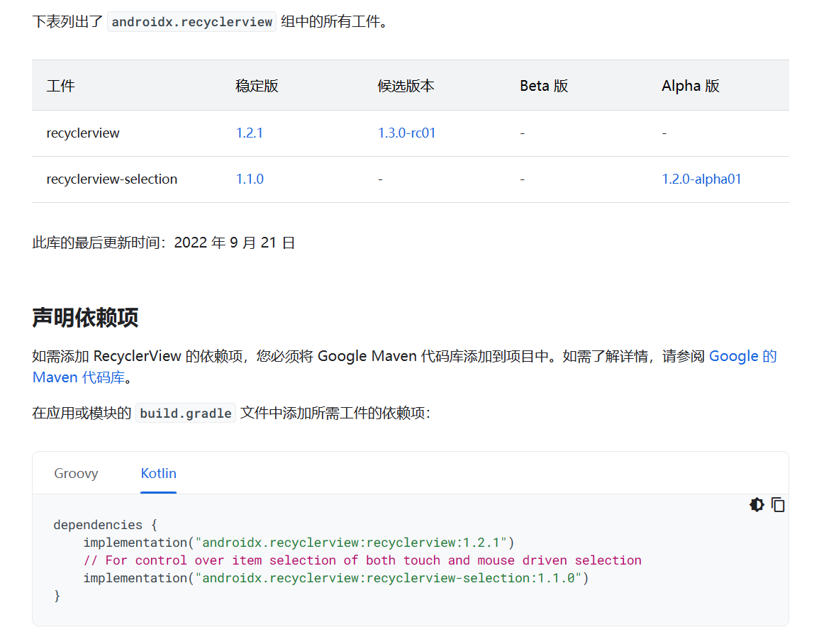Click the 稳定版 column header

(x=257, y=85)
